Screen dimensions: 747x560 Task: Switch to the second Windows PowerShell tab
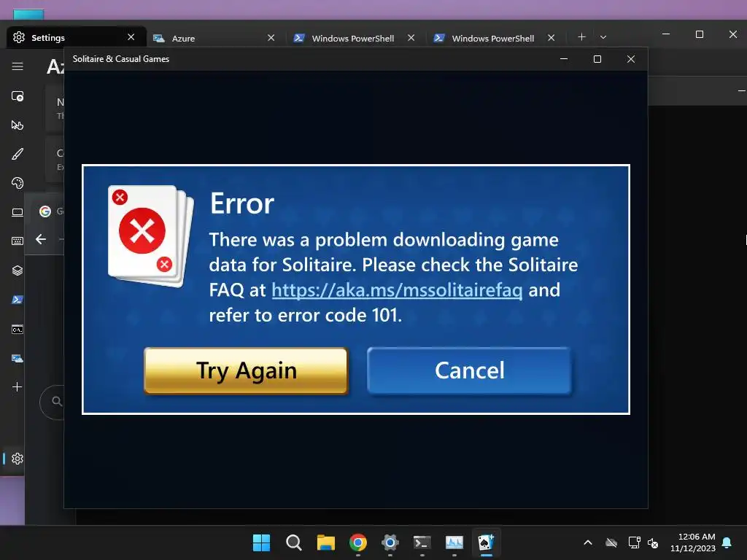click(x=495, y=38)
